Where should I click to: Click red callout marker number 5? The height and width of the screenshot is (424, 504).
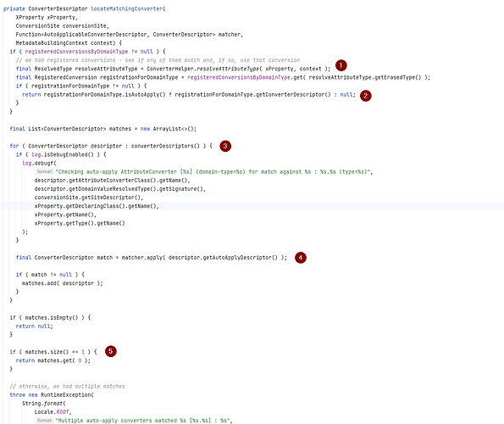111,351
